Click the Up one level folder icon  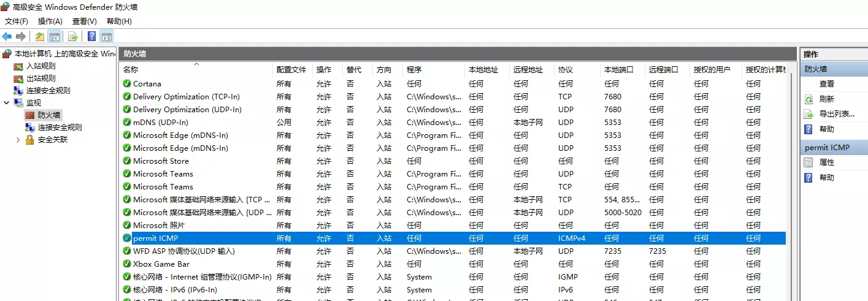40,36
